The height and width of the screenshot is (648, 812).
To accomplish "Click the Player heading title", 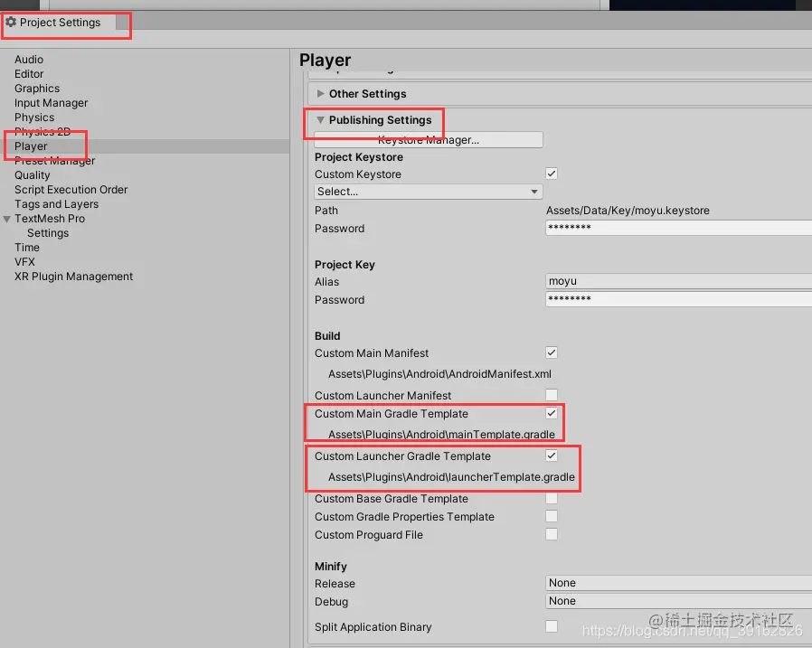I will tap(326, 60).
